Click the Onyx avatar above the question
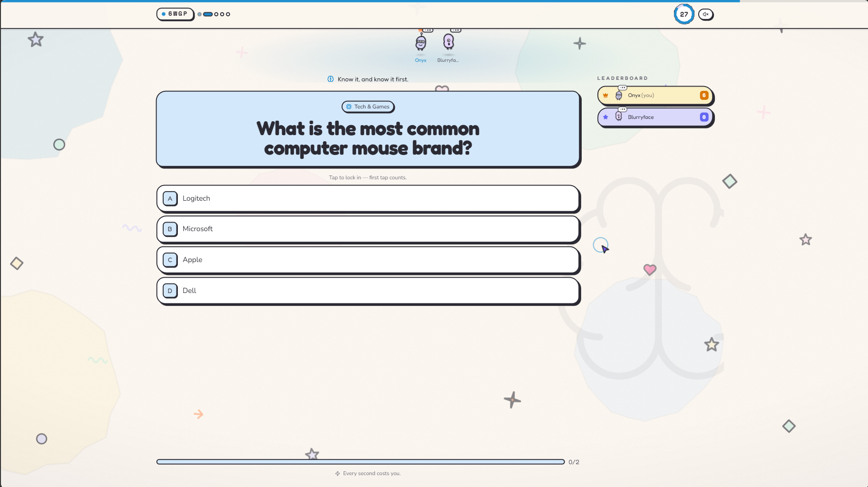This screenshot has height=487, width=868. tap(421, 42)
